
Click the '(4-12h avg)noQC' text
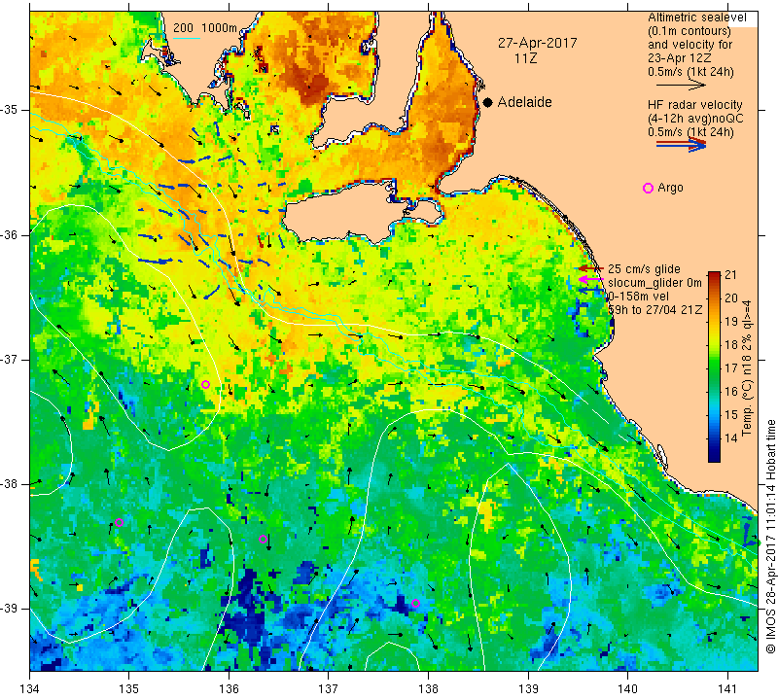point(695,119)
